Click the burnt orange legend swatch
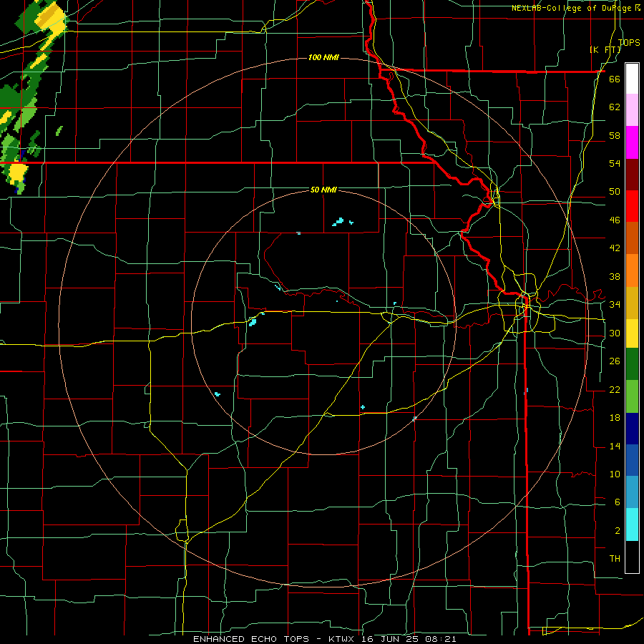This screenshot has width=644, height=644. [x=632, y=238]
